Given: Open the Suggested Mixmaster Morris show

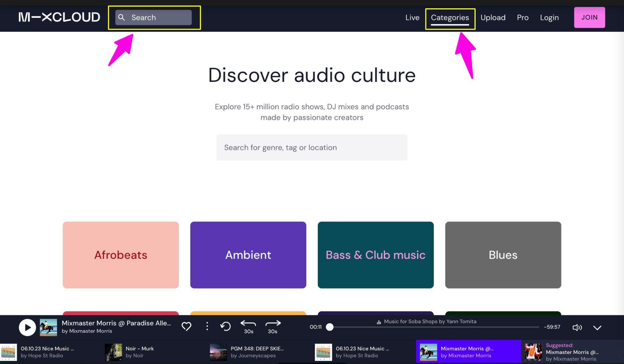Looking at the screenshot, I should 573,352.
